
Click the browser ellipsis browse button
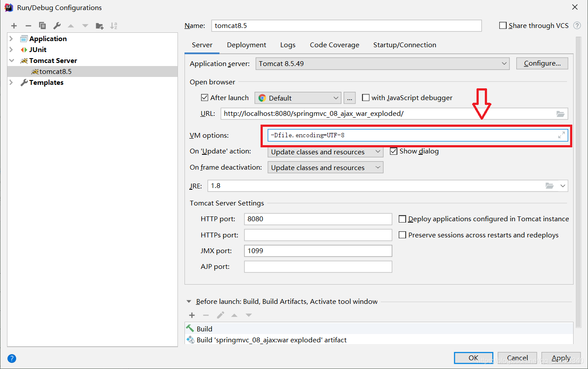click(349, 98)
